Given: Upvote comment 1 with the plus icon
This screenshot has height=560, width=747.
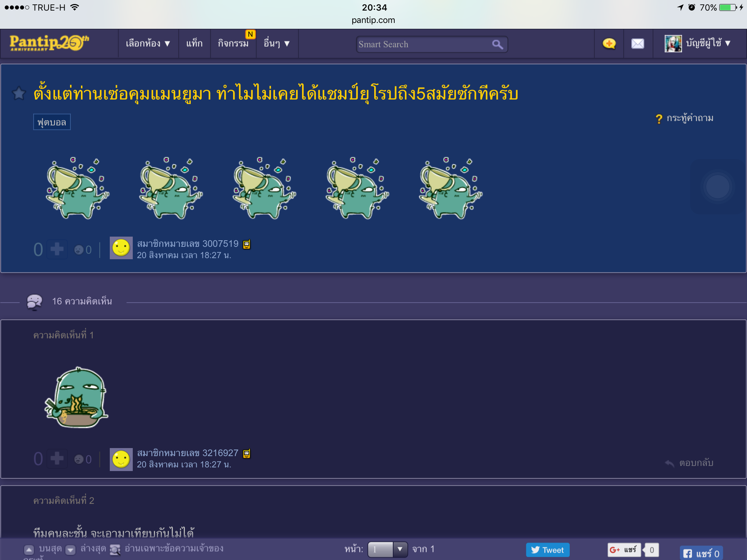Looking at the screenshot, I should tap(57, 459).
